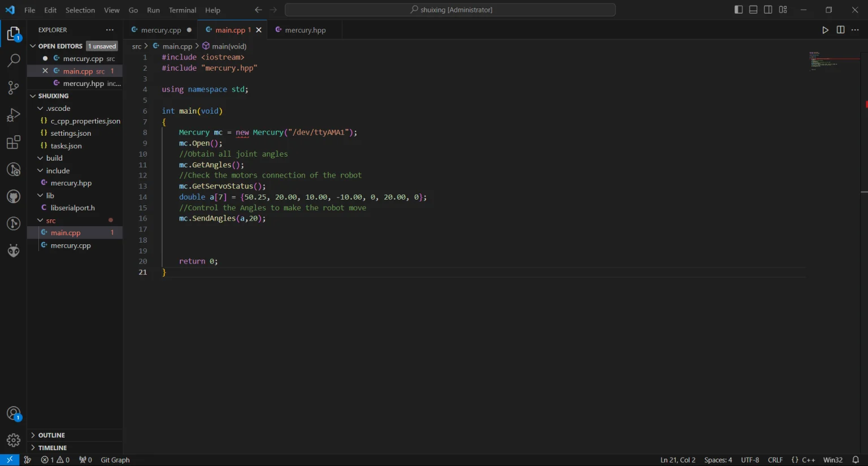This screenshot has width=868, height=466.
Task: Toggle the secondary side bar layout
Action: point(768,10)
